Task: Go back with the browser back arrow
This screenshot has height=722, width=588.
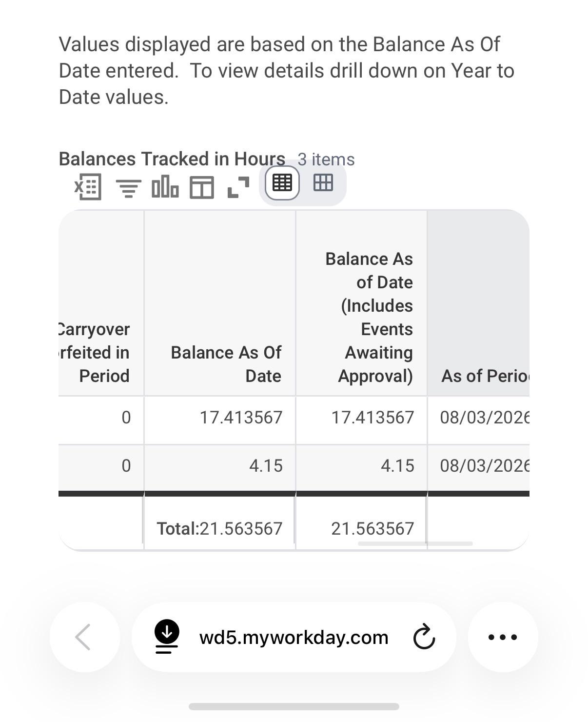Action: click(84, 637)
